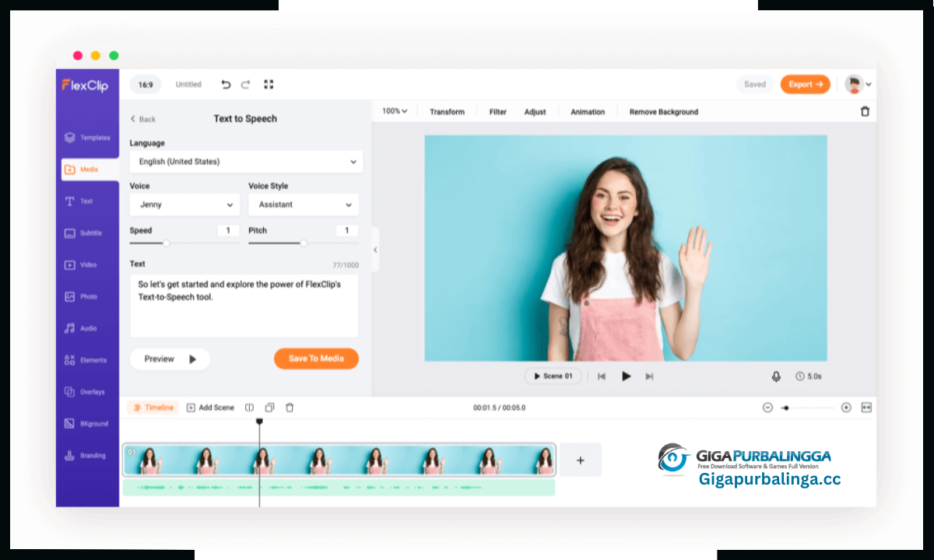
Task: Click the Speed value field
Action: pos(228,230)
